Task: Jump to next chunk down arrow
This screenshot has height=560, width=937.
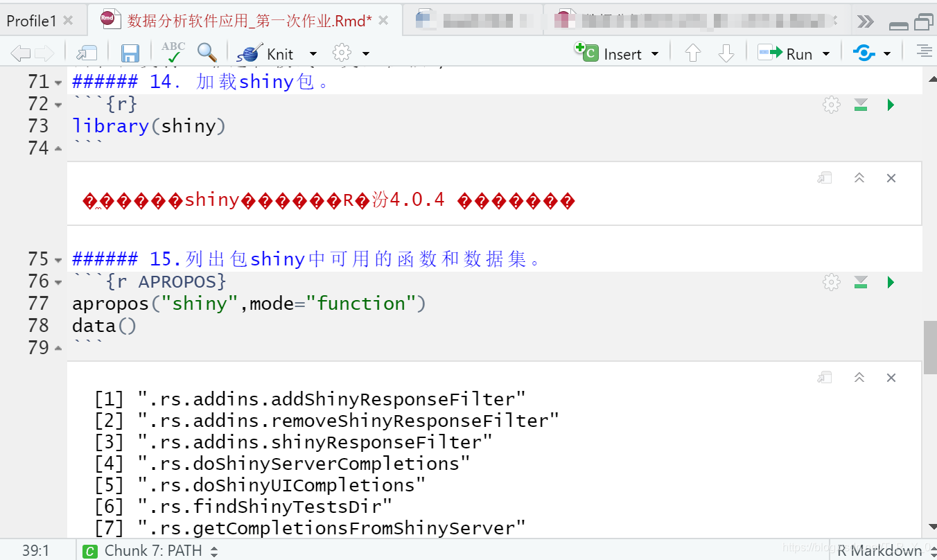Action: [x=726, y=53]
